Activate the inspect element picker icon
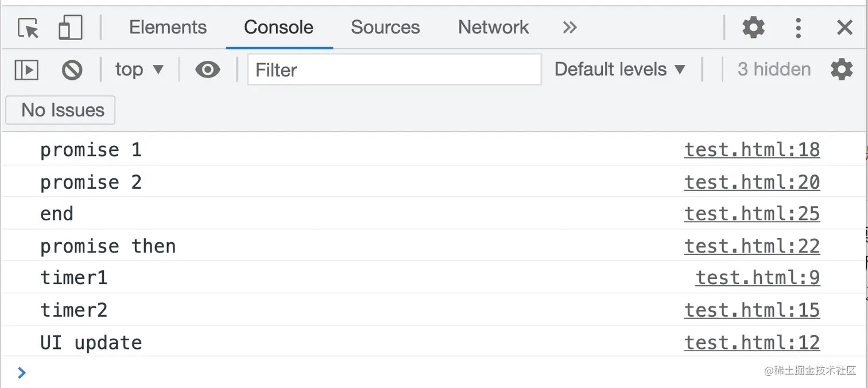Image resolution: width=868 pixels, height=388 pixels. click(x=28, y=28)
